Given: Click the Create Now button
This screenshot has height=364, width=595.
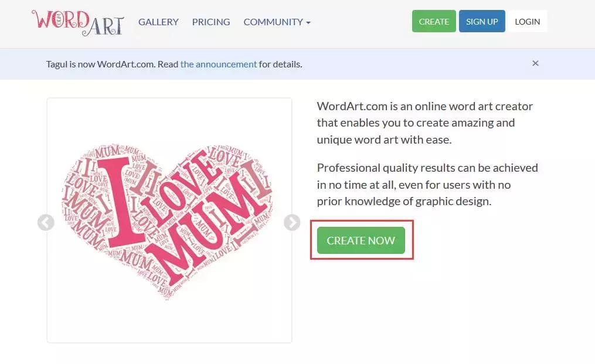Looking at the screenshot, I should (x=361, y=240).
